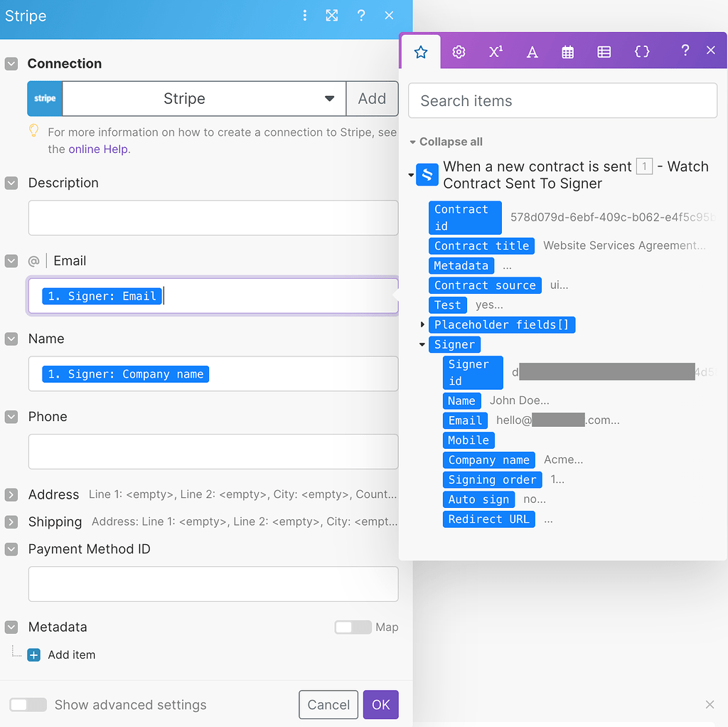The width and height of the screenshot is (728, 727).
Task: Open the online Help link
Action: pyautogui.click(x=98, y=149)
